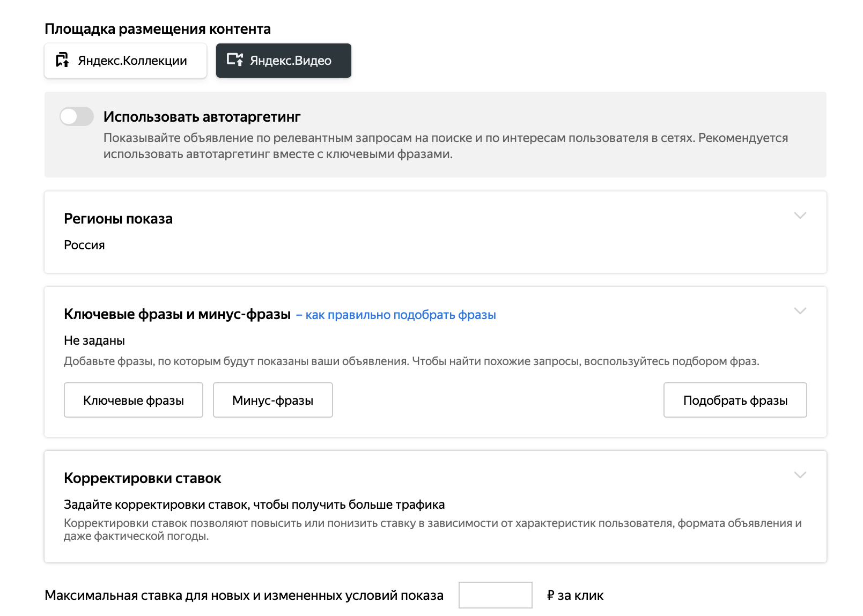Screen dimensions: 863x616
Task: Click the Яндекс.Коллекции bookmark icon
Action: [x=63, y=60]
